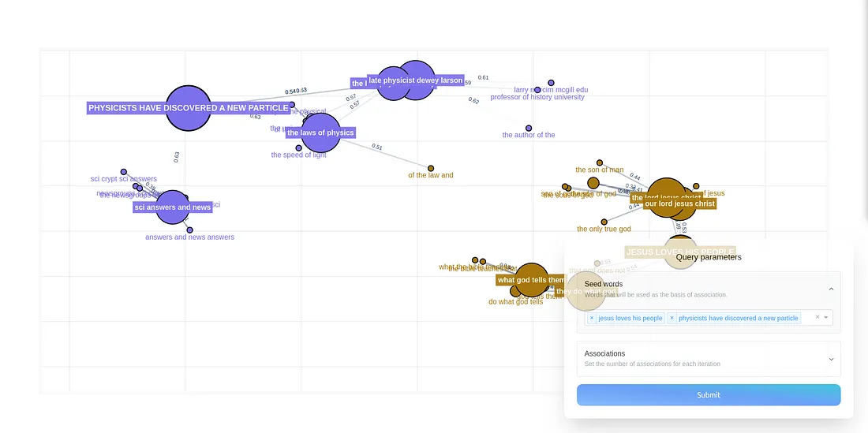Click the 'the author of the' node
This screenshot has width=868, height=433.
point(529,128)
